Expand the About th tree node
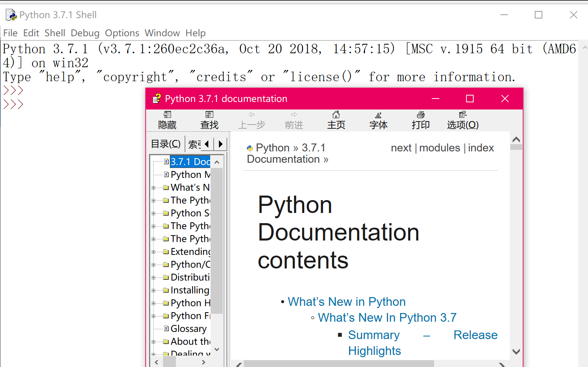 (x=154, y=342)
